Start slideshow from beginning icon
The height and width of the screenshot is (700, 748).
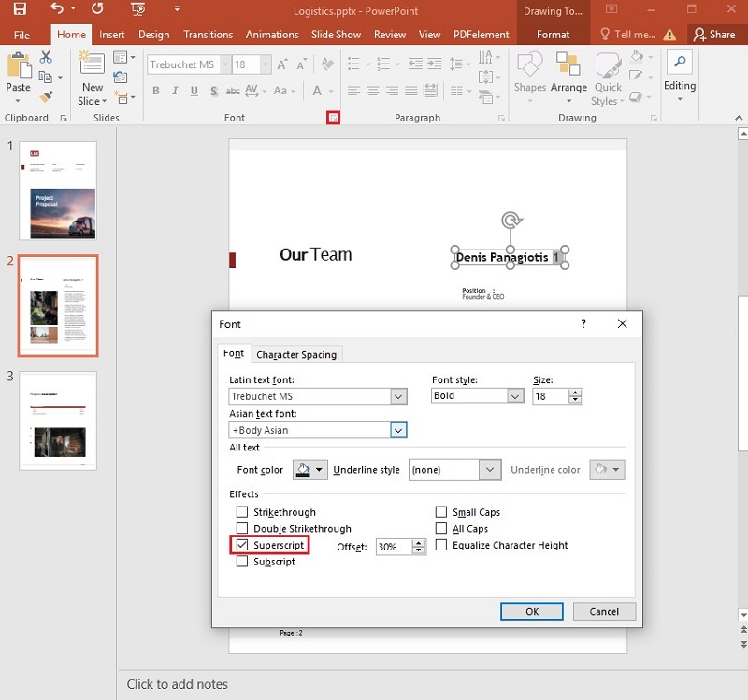(x=137, y=9)
